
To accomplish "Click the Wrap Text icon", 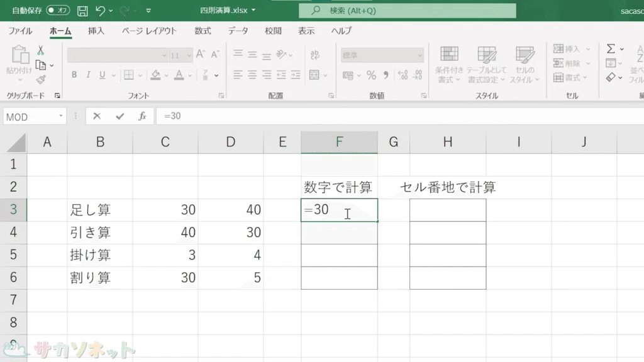I will point(315,54).
